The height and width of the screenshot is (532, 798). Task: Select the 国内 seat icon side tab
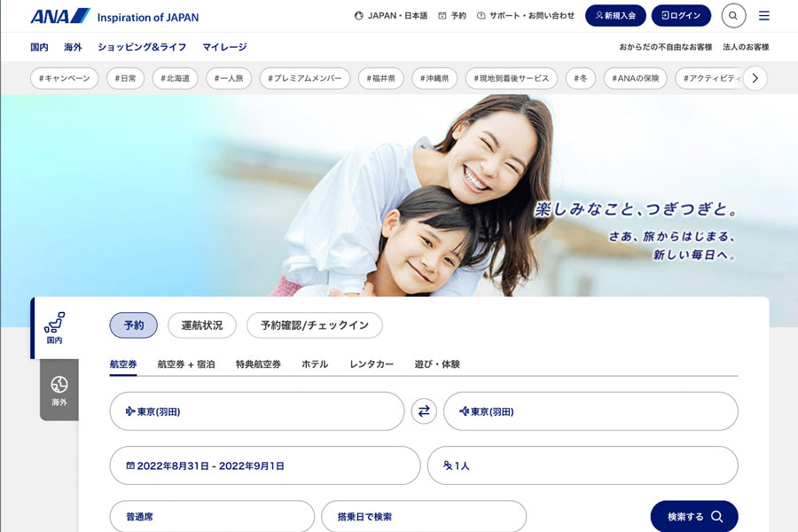click(x=54, y=328)
